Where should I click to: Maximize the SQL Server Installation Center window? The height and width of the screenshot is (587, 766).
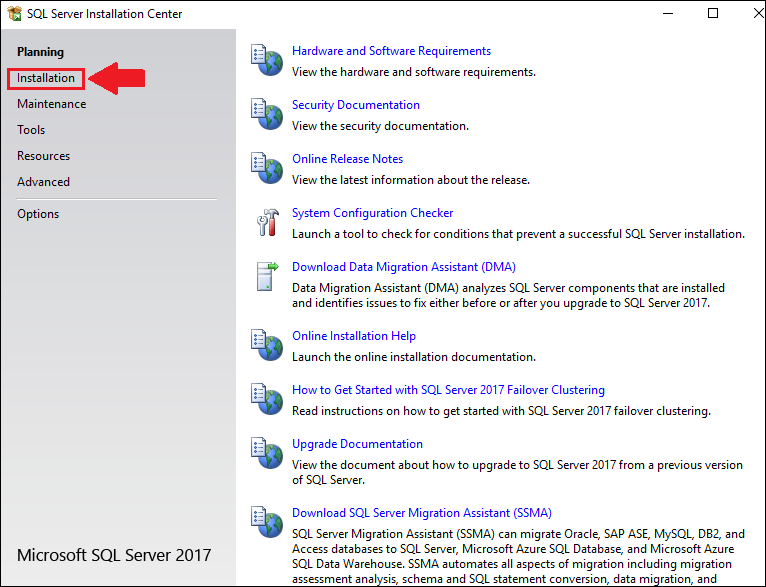click(713, 13)
